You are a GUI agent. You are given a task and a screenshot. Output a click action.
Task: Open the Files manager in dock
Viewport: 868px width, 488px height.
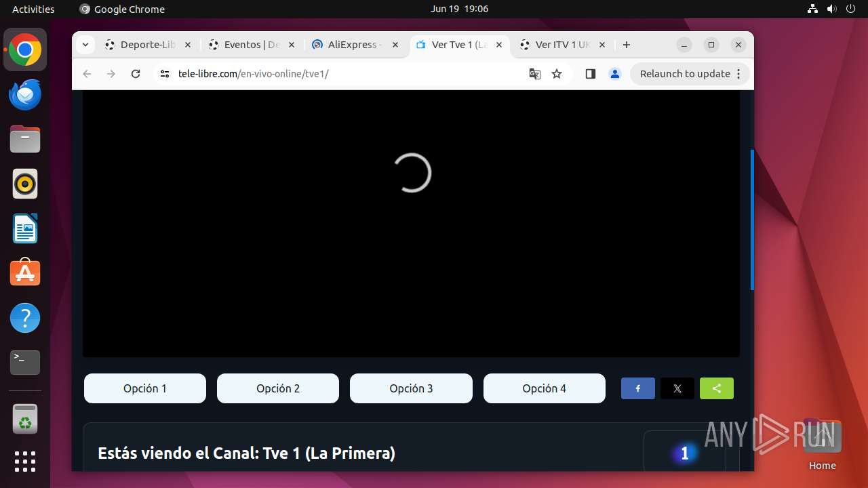pos(25,140)
